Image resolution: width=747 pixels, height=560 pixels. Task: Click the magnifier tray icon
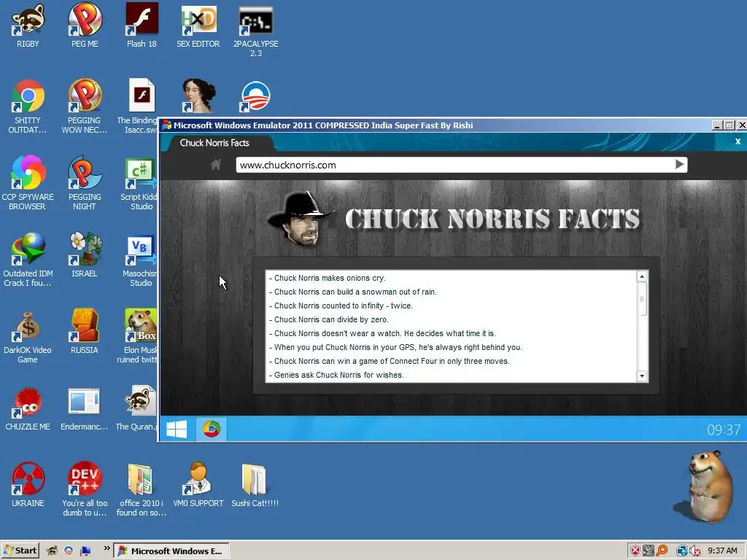pyautogui.click(x=661, y=551)
